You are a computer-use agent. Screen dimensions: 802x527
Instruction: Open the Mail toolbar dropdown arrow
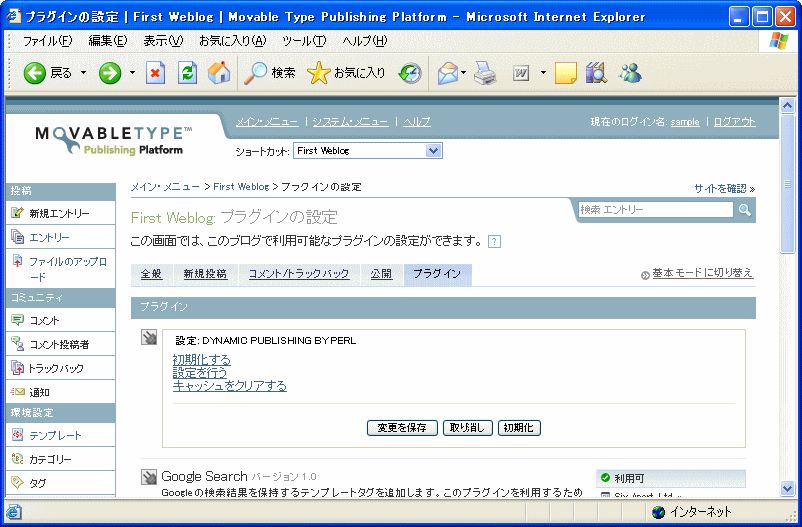coord(464,73)
